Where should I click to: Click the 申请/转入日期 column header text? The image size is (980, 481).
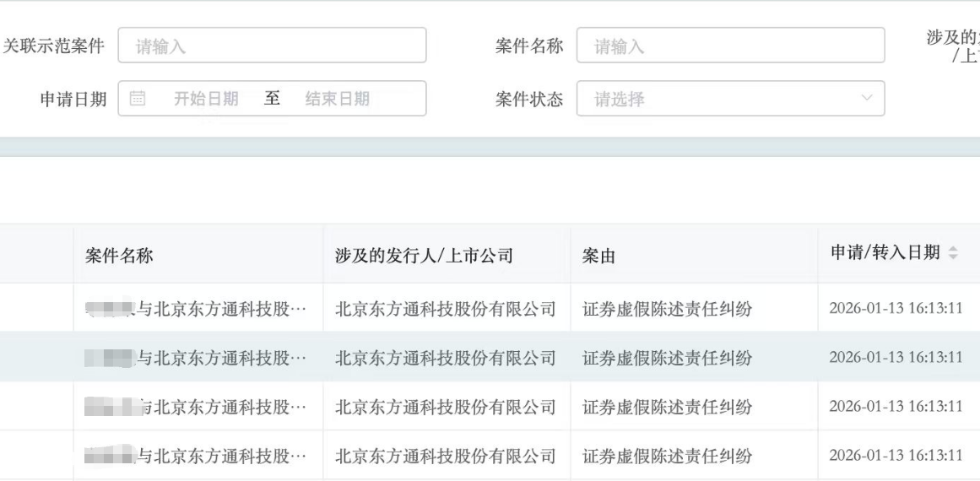(x=885, y=252)
